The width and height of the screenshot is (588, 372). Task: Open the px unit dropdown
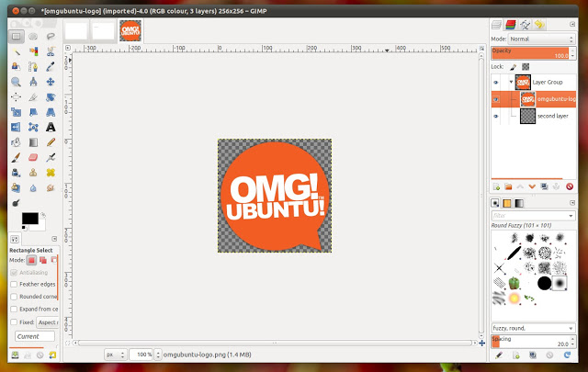pyautogui.click(x=115, y=355)
